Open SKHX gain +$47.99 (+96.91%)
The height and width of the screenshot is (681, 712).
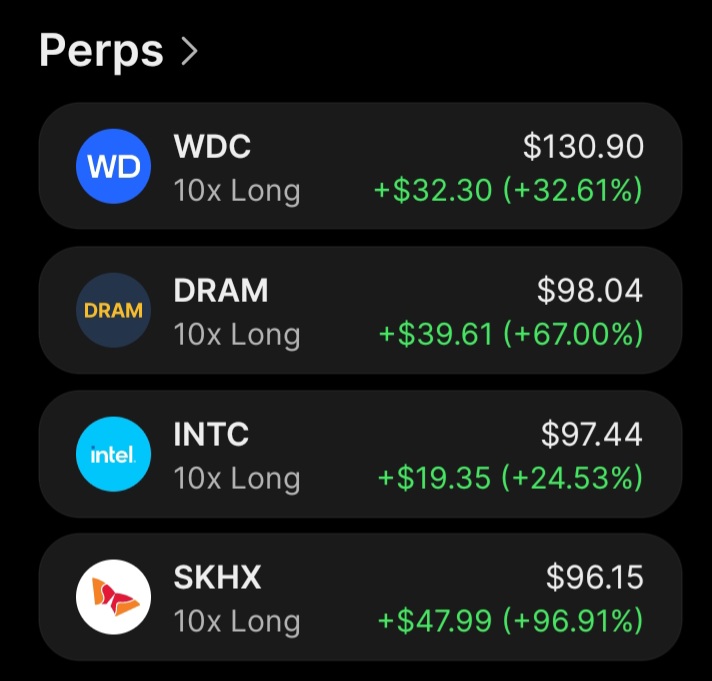[511, 621]
